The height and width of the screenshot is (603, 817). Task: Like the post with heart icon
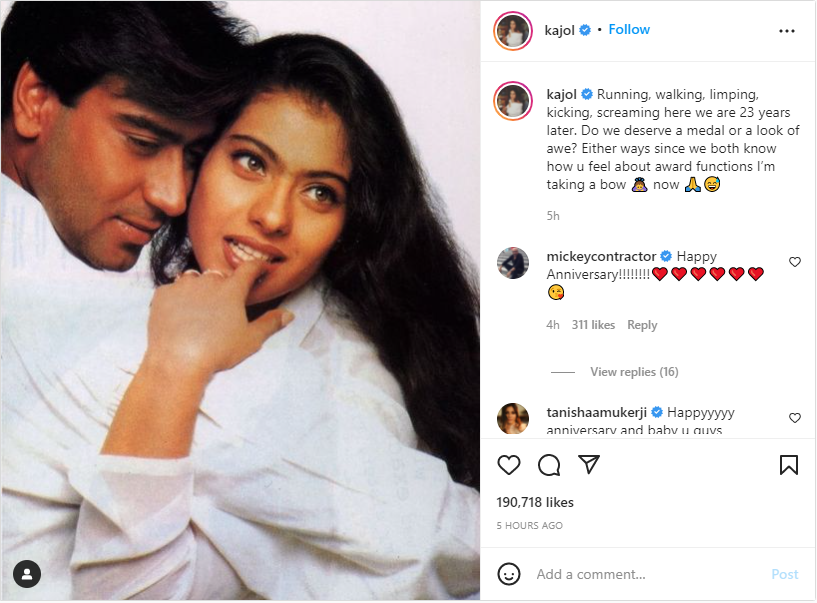pos(509,465)
